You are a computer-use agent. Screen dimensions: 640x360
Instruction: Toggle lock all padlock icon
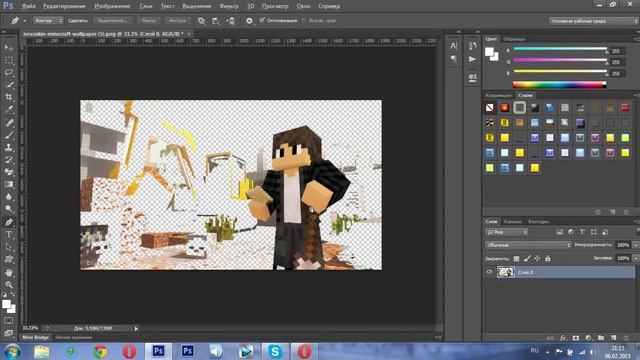point(548,258)
